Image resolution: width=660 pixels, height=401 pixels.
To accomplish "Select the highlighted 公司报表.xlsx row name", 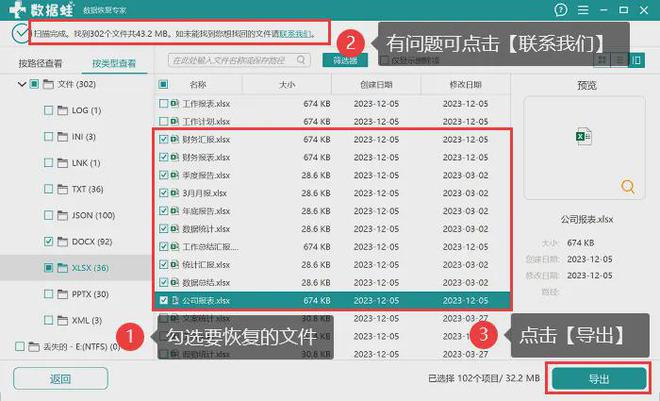I will (206, 300).
